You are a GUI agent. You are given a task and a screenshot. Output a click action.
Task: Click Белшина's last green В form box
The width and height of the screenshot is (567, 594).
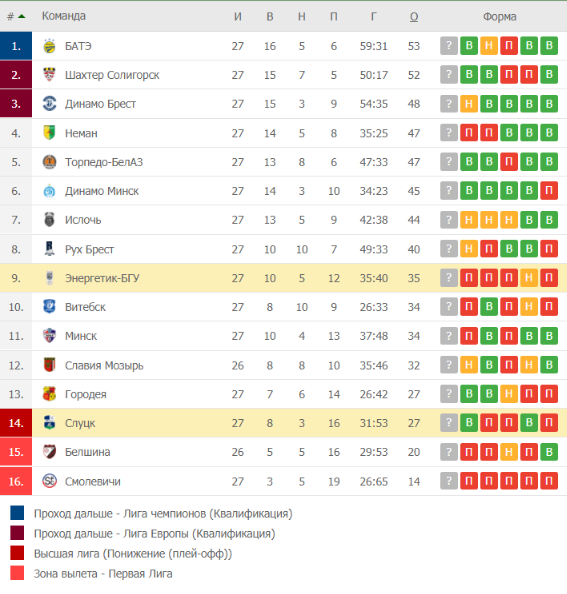(x=549, y=452)
